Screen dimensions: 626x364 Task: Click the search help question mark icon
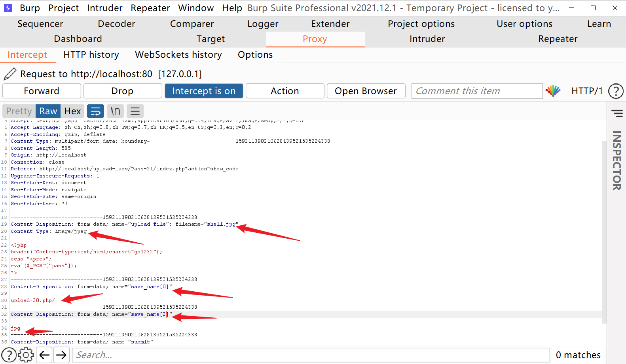(x=9, y=355)
